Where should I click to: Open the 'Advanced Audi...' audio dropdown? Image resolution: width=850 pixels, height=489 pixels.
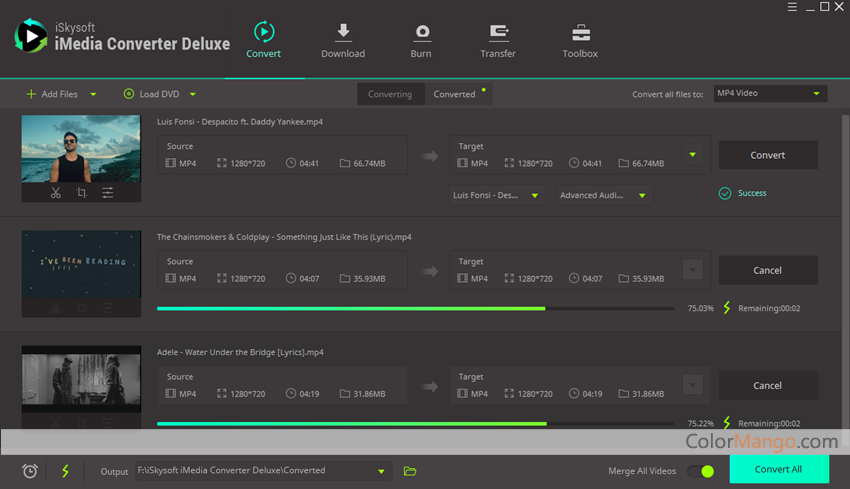coord(604,195)
